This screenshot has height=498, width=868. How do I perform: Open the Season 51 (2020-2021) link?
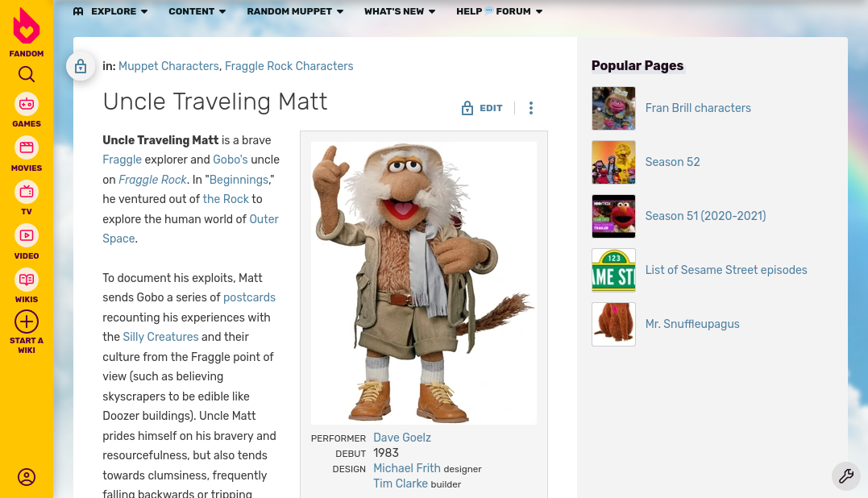[x=706, y=216]
